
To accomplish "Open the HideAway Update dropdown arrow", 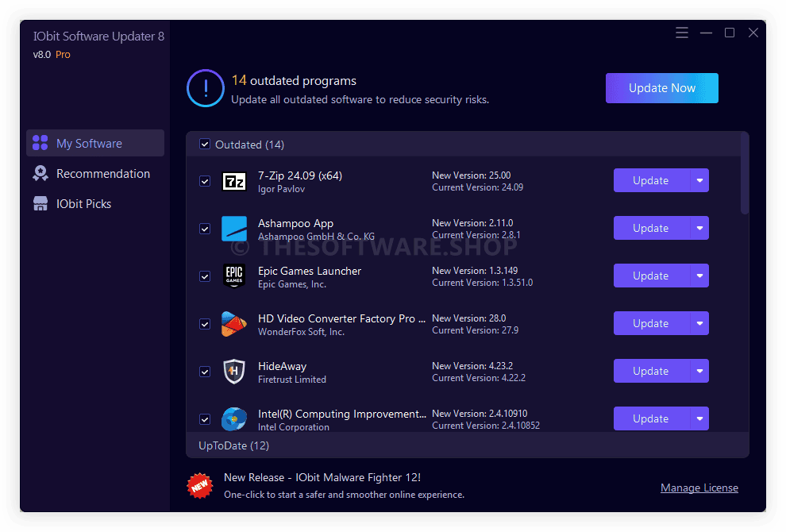I will (x=699, y=371).
